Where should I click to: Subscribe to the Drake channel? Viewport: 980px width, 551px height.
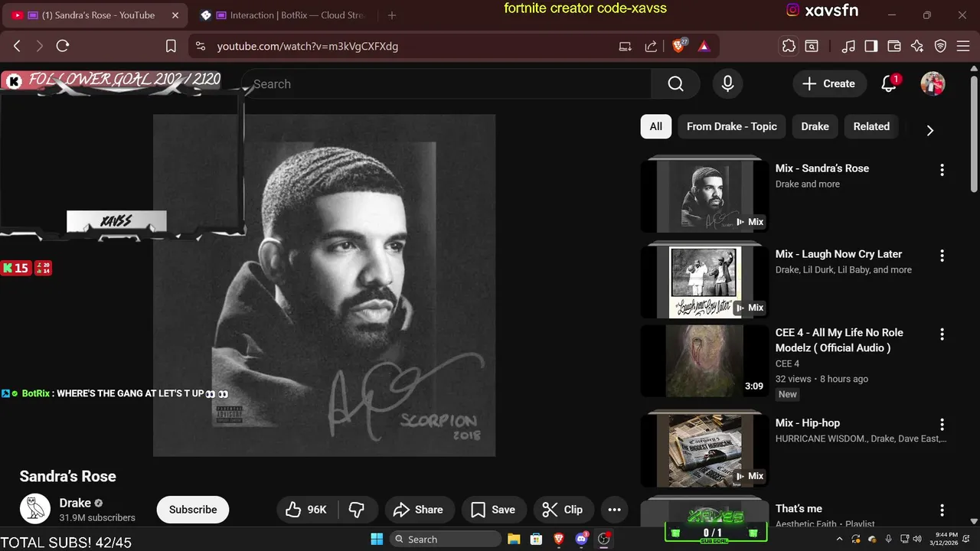coord(193,510)
